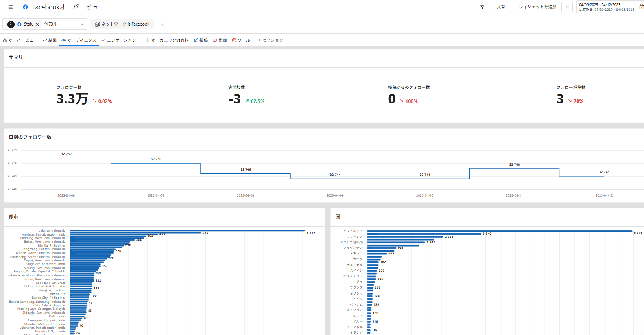
Task: Click the ネットワーク is Facebook filter chip
Action: click(x=122, y=24)
